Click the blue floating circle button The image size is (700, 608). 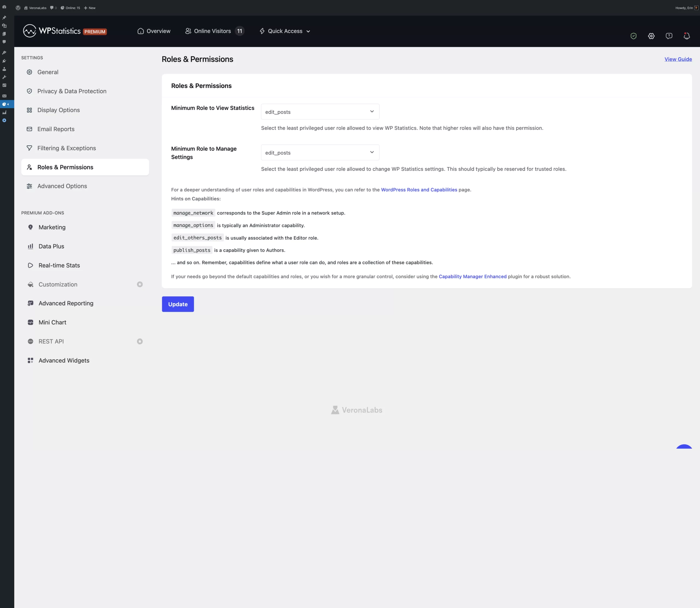coord(684,447)
